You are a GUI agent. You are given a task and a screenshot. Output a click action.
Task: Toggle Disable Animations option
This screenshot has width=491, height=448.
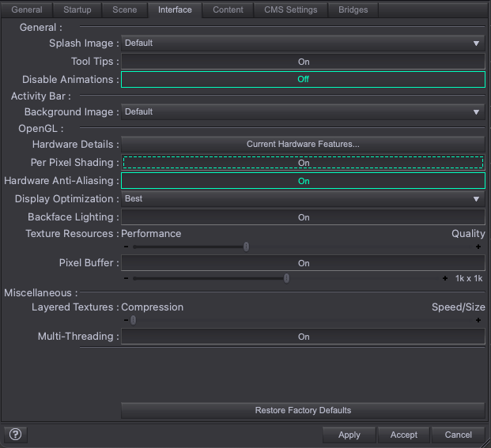coord(303,80)
